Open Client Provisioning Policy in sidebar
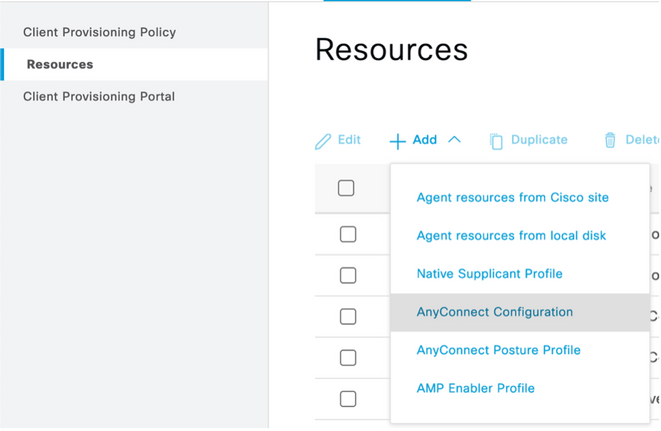661x431 pixels. pos(99,32)
